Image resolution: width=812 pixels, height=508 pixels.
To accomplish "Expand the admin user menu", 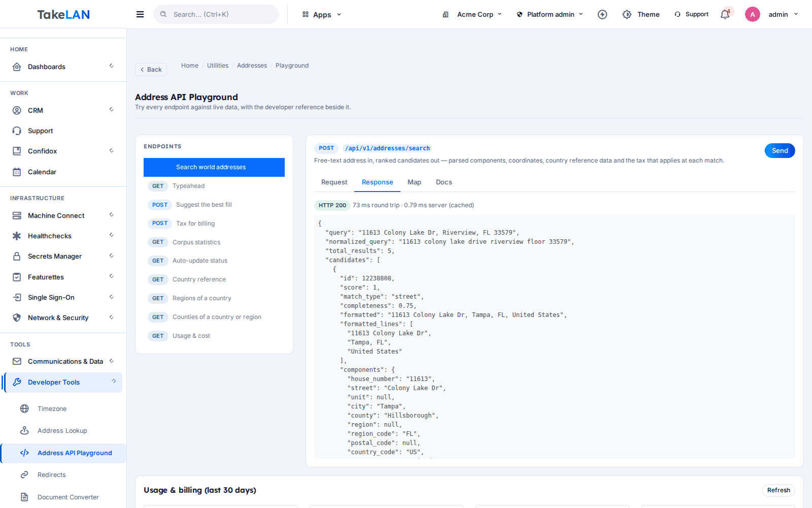I will coord(784,14).
